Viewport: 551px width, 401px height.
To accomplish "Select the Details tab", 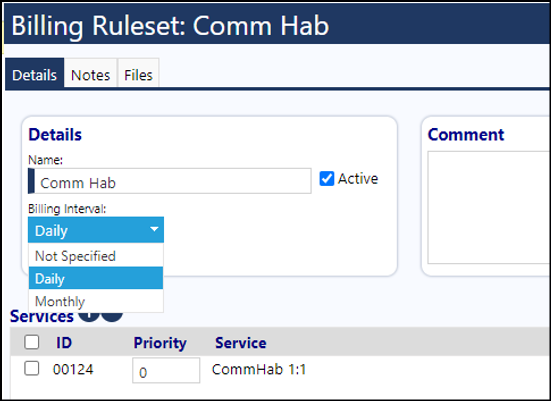I will pos(34,74).
